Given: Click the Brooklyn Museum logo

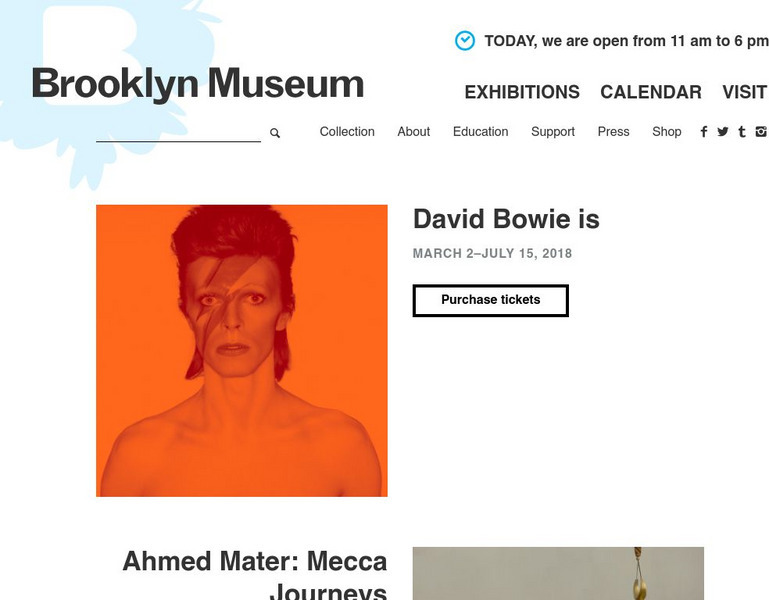Looking at the screenshot, I should (x=197, y=84).
